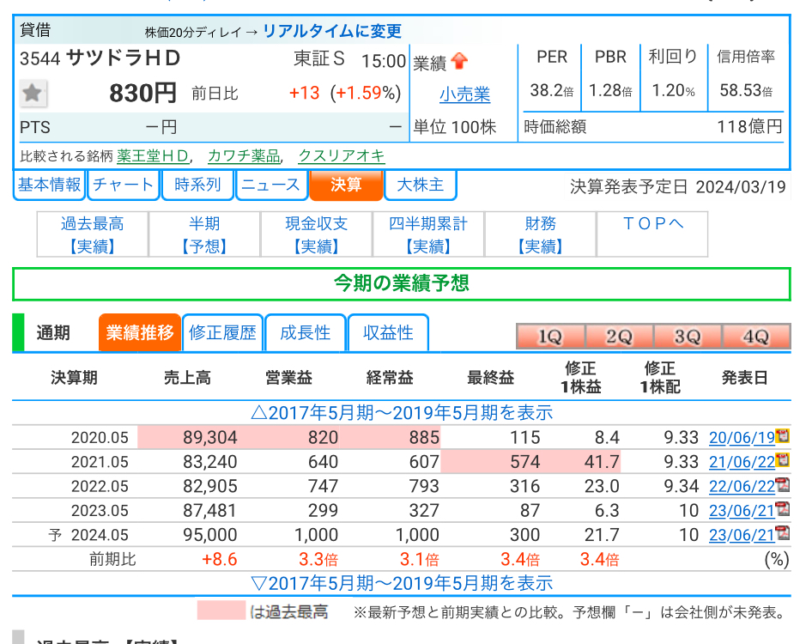Open compared stock カワチ薬品

click(x=244, y=156)
